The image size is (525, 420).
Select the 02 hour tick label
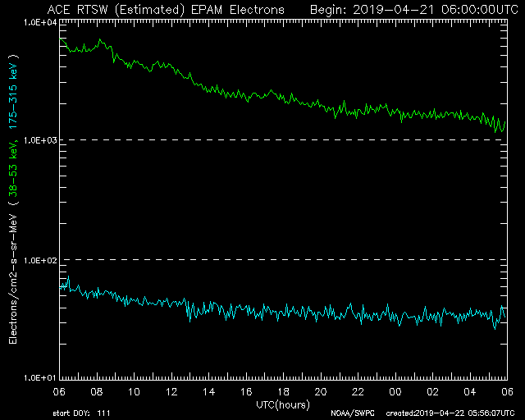tap(432, 390)
